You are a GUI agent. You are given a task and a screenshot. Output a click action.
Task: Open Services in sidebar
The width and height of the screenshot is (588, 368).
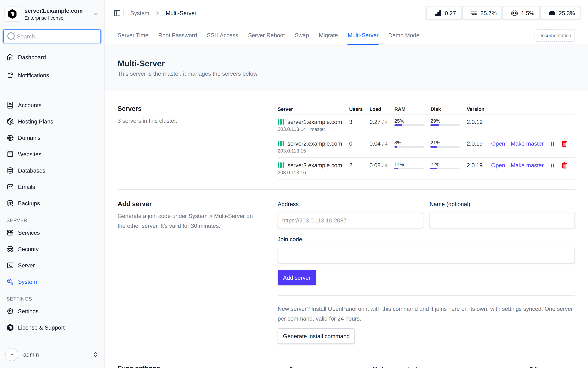coord(52,233)
